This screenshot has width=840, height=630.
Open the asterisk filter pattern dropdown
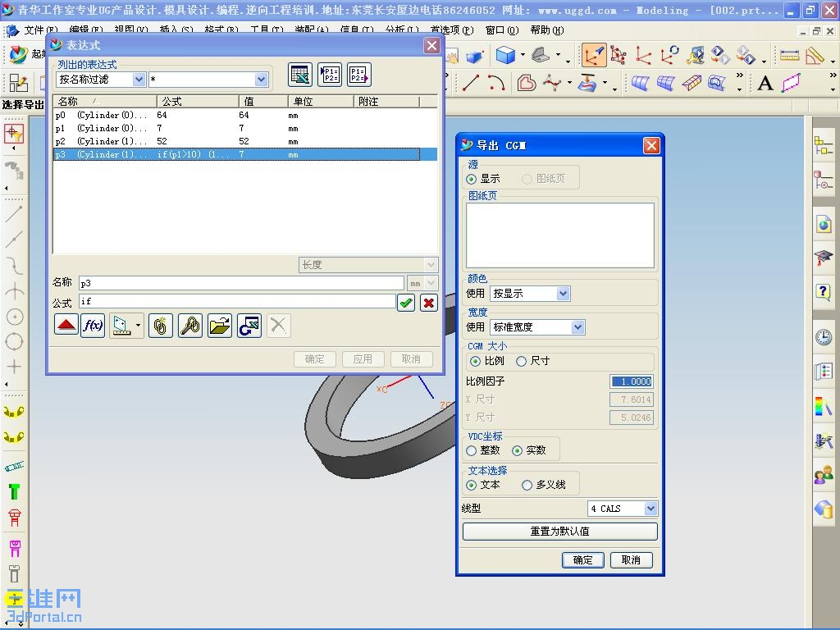click(261, 80)
